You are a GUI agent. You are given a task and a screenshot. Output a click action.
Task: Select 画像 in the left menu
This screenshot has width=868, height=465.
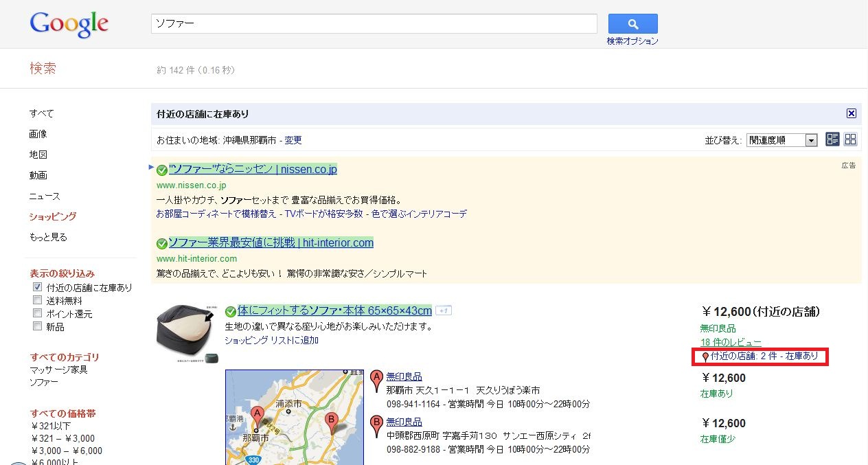pyautogui.click(x=38, y=134)
